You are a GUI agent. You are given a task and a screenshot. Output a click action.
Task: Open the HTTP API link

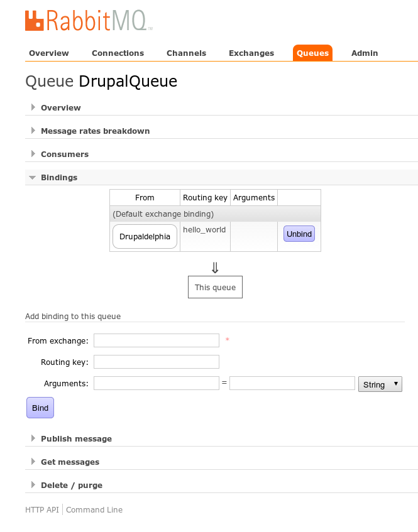point(42,509)
